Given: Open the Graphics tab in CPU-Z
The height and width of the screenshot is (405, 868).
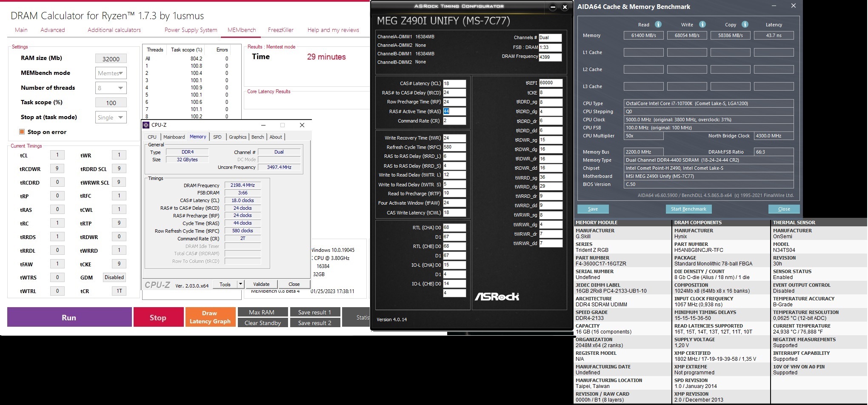Looking at the screenshot, I should pyautogui.click(x=238, y=137).
